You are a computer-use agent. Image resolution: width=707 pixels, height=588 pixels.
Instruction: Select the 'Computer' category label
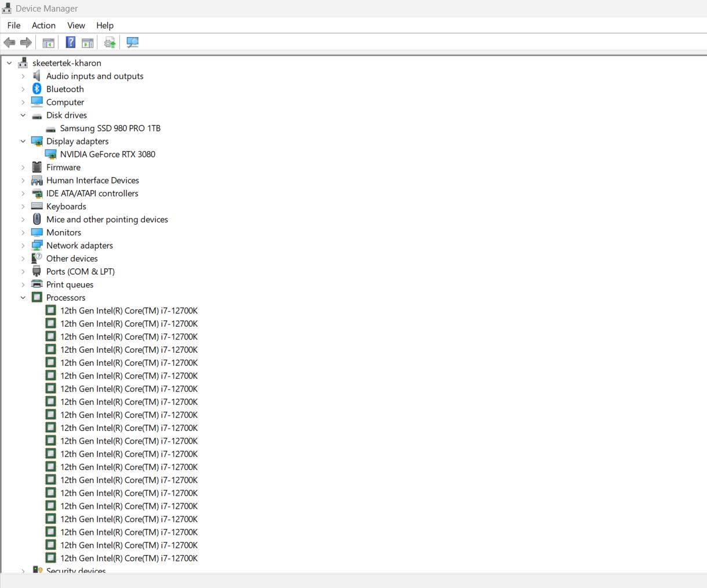click(x=65, y=102)
